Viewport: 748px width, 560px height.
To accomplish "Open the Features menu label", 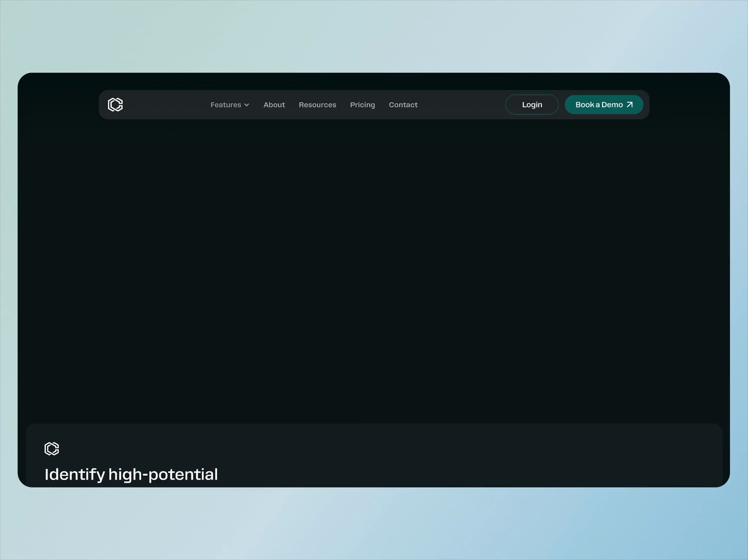I will [226, 105].
